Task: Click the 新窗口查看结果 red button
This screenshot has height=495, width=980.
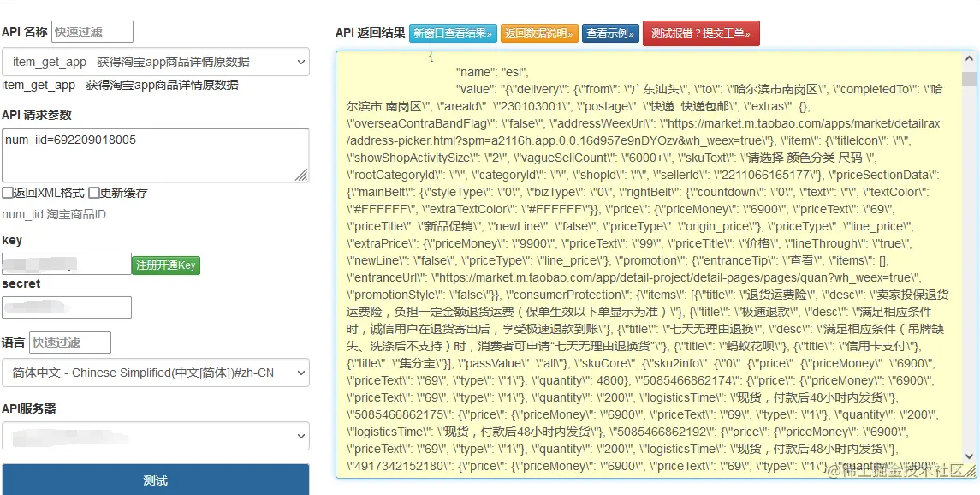Action: point(453,33)
